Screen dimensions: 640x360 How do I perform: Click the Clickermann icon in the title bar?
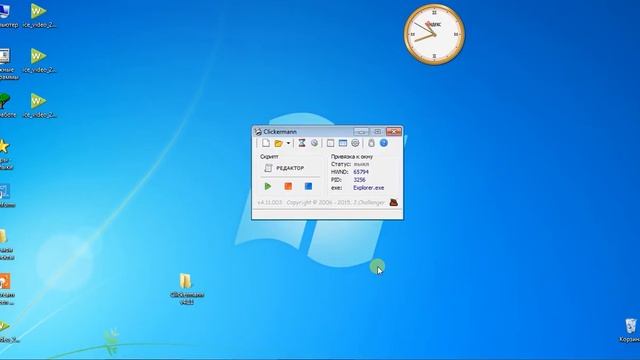(x=258, y=131)
